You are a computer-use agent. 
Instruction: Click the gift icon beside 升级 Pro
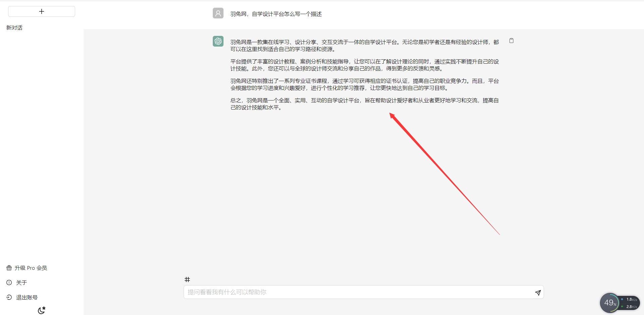click(x=9, y=268)
